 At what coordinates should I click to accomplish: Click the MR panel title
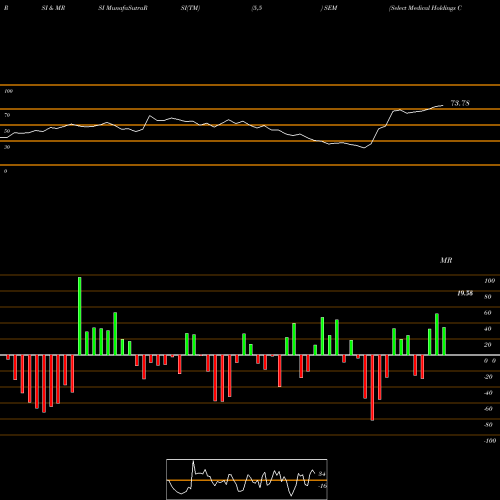(446, 260)
